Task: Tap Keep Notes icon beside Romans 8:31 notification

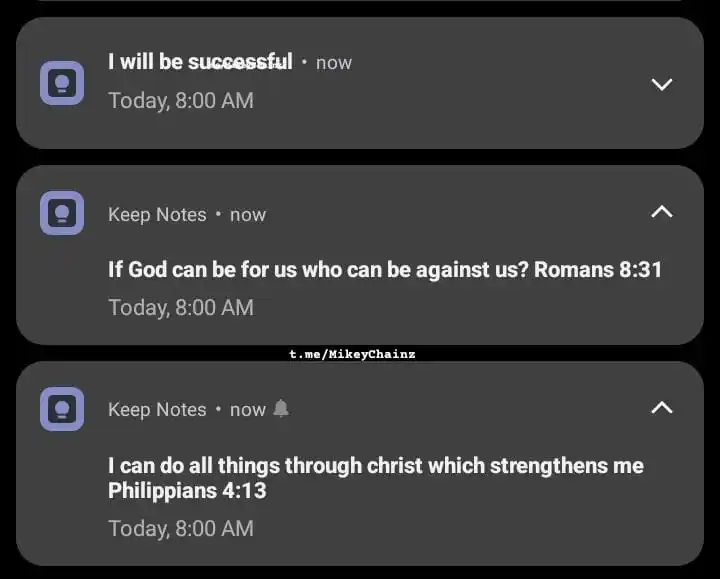Action: (x=62, y=213)
